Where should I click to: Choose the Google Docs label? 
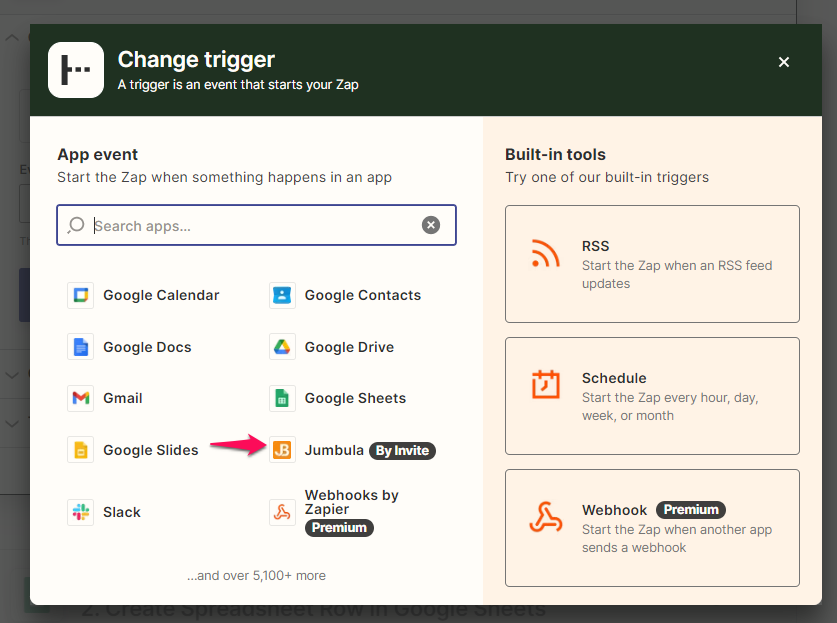147,347
